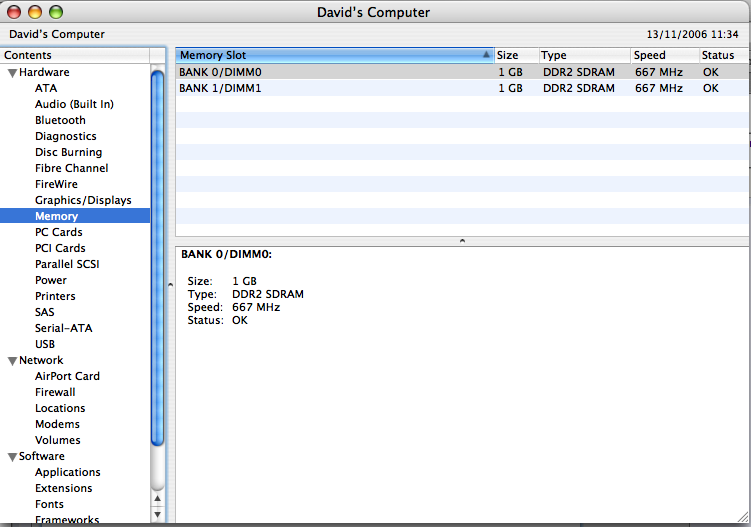751x527 pixels.
Task: Click 667 MHz speed in BANK 1 row
Action: tap(659, 88)
